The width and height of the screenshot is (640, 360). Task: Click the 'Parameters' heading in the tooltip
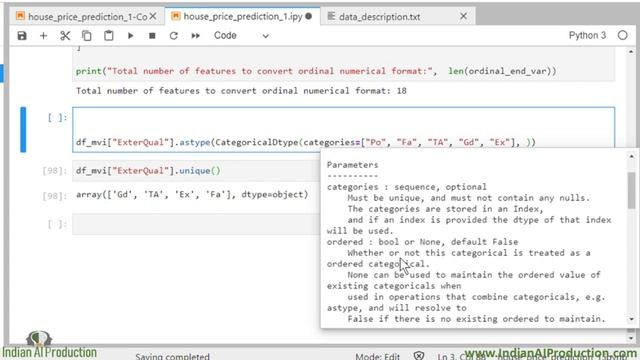coord(352,165)
